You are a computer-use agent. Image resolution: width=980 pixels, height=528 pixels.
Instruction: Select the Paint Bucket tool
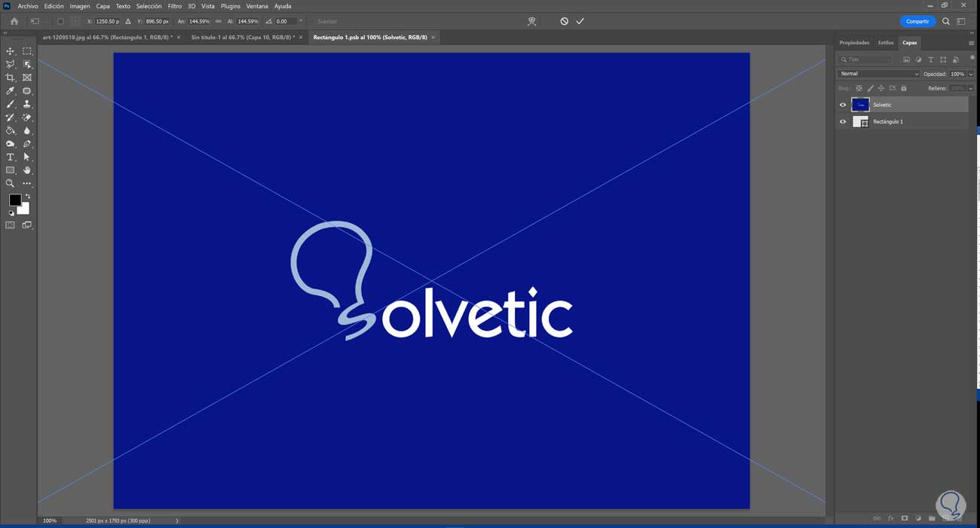coord(11,130)
